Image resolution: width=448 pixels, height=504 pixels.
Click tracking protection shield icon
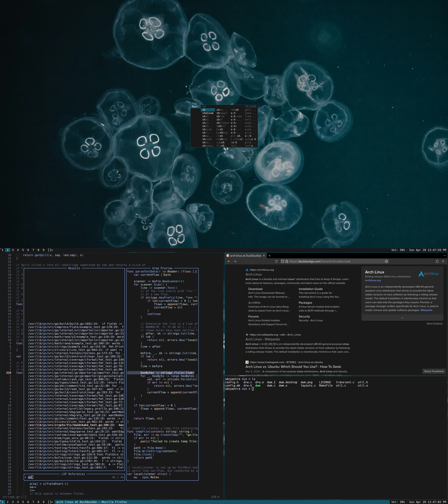283,261
